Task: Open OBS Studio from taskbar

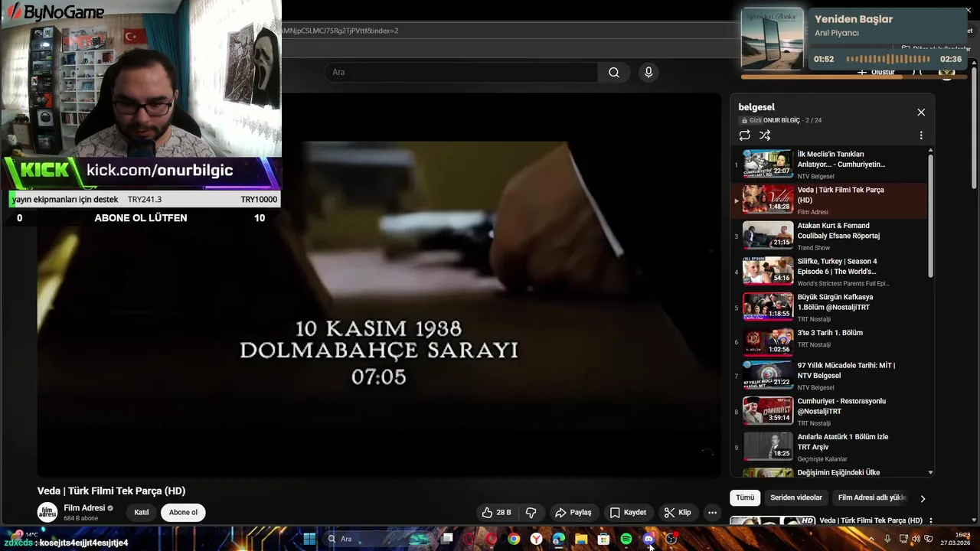Action: [671, 539]
